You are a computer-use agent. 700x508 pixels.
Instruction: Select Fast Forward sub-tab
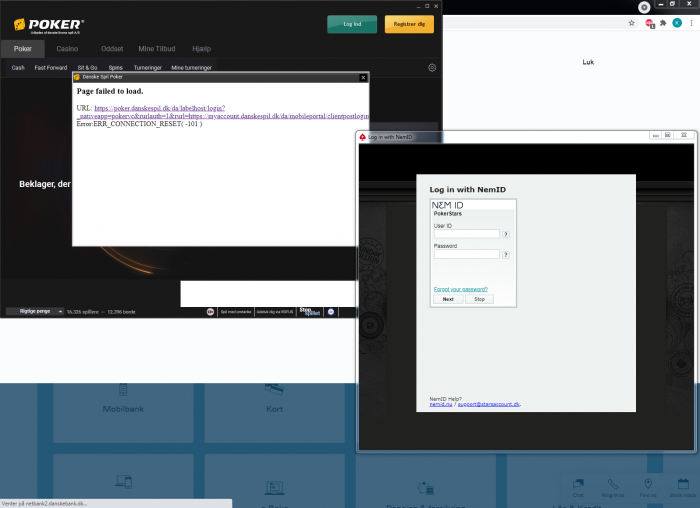(x=51, y=68)
